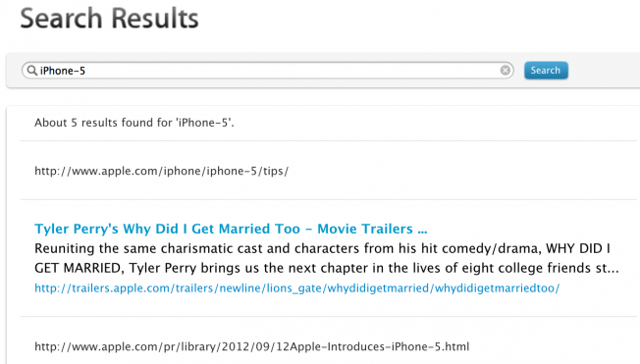Click the iphone-5/tips URL result
Screen dimensions: 640x364
coord(161,171)
